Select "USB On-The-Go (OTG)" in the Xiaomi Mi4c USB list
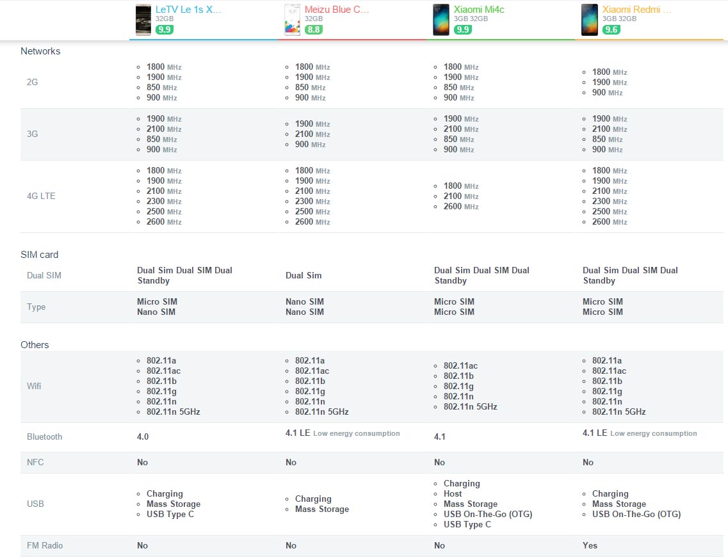 [488, 514]
